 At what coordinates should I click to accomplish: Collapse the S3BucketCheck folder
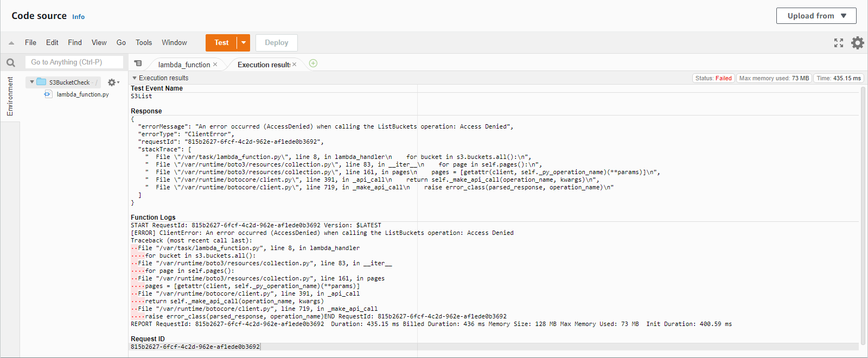(x=32, y=82)
